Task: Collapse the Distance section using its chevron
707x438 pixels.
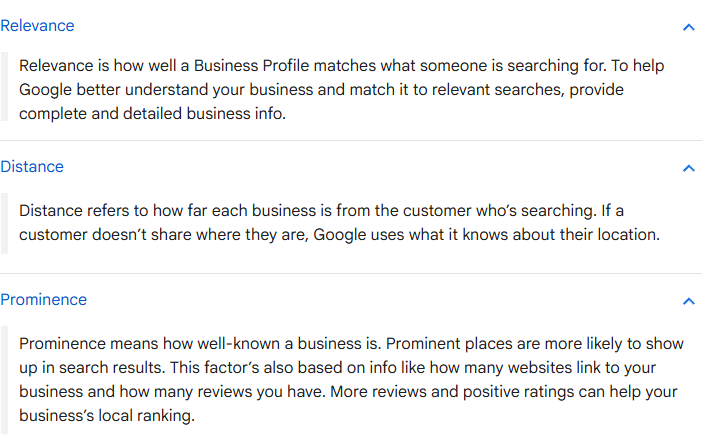Action: (x=688, y=168)
